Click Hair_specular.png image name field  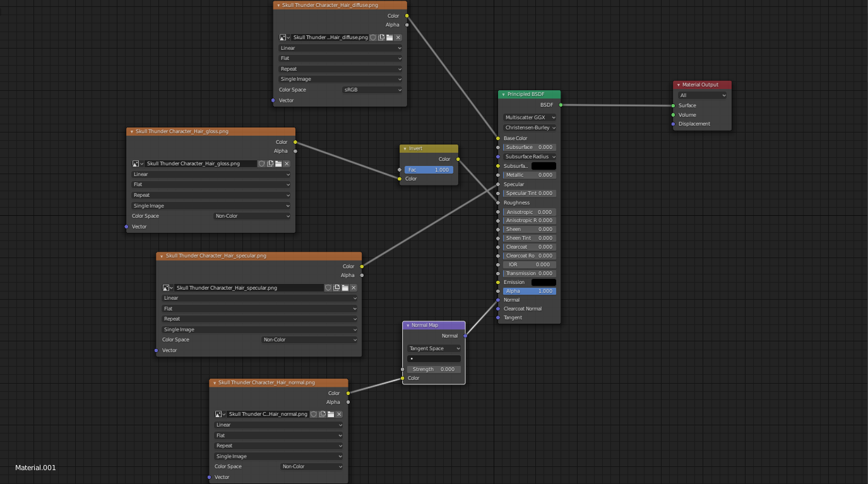click(249, 288)
